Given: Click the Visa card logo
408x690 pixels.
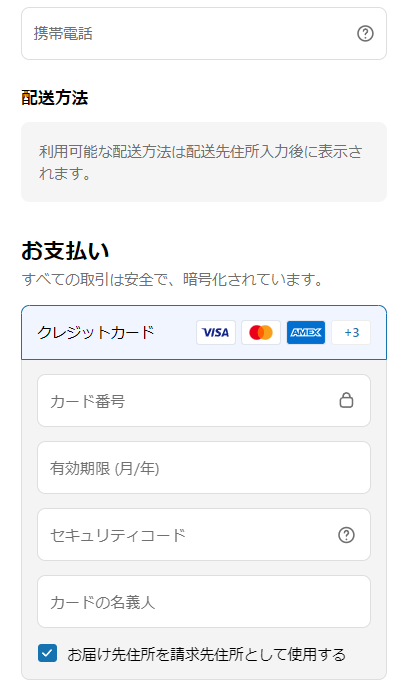Looking at the screenshot, I should pyautogui.click(x=216, y=332).
